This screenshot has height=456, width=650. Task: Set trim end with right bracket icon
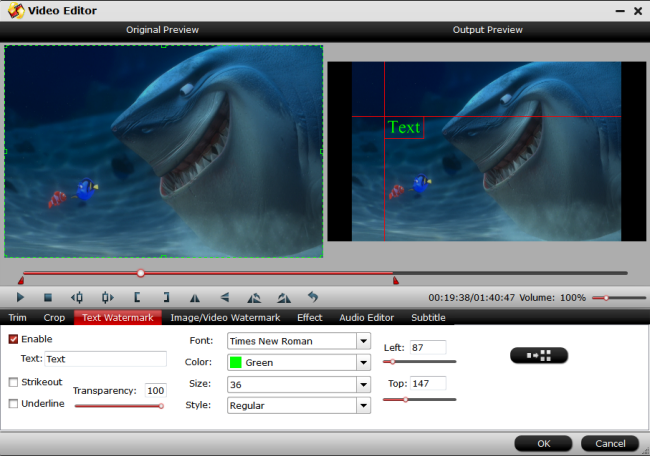[x=166, y=297]
